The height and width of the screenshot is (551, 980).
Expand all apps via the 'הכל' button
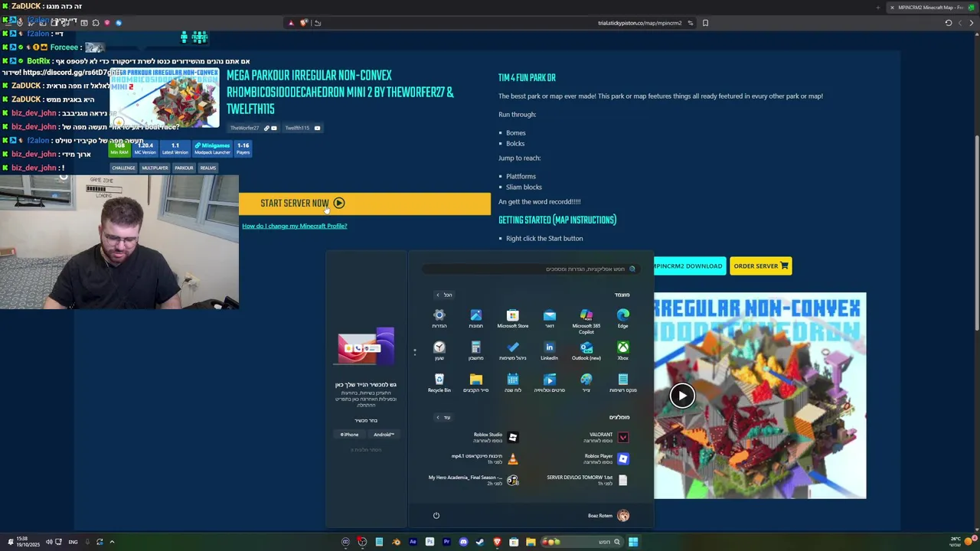(444, 295)
